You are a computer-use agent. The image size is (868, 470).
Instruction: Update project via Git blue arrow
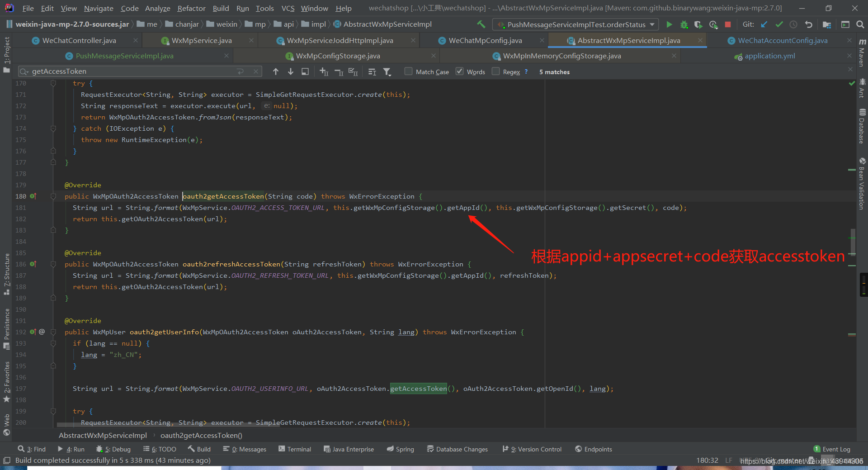pos(764,24)
